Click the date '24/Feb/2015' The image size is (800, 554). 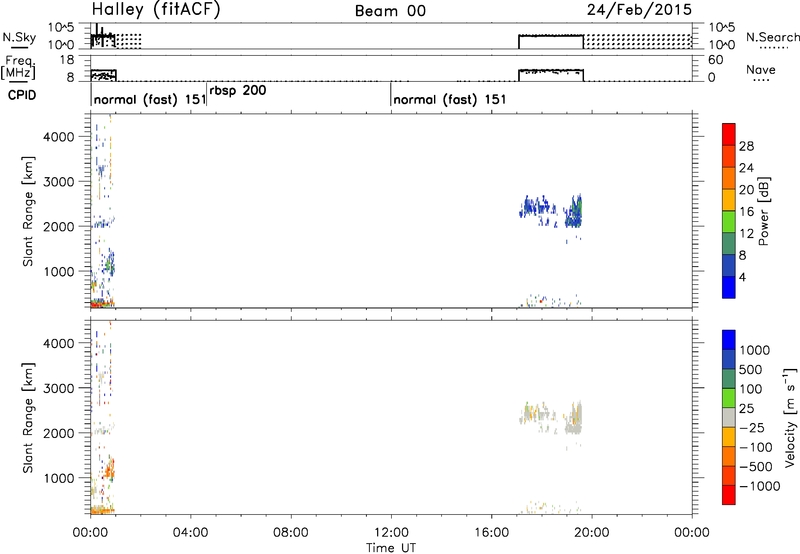(x=639, y=10)
